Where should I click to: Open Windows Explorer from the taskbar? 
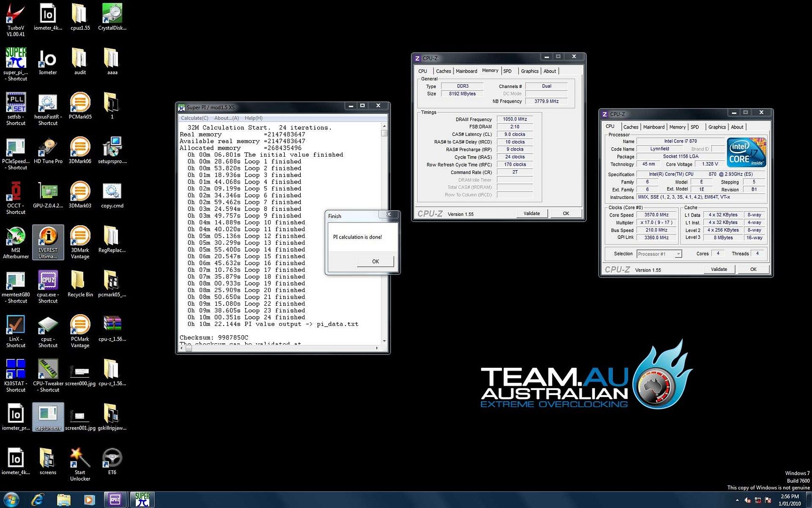(63, 500)
